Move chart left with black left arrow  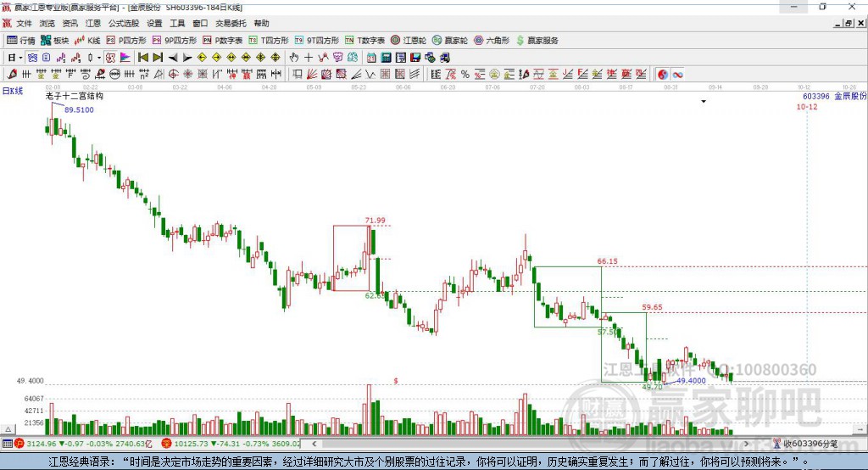(173, 58)
